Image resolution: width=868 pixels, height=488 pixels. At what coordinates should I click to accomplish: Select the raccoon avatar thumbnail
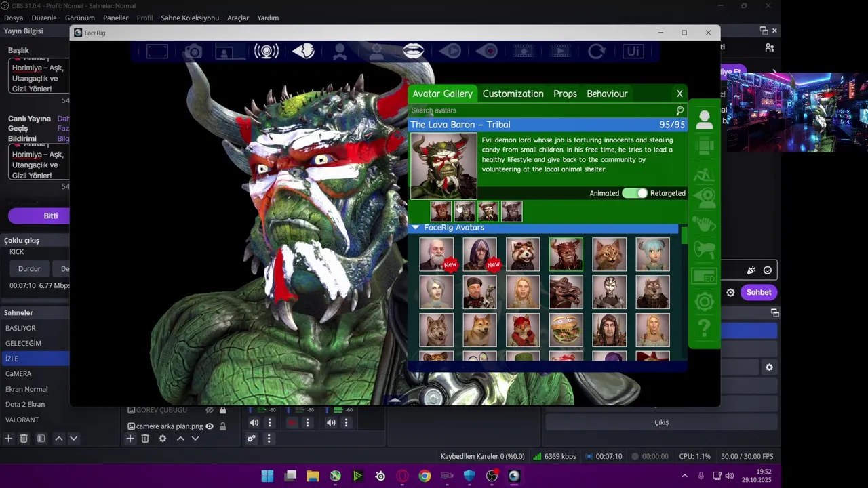(523, 254)
